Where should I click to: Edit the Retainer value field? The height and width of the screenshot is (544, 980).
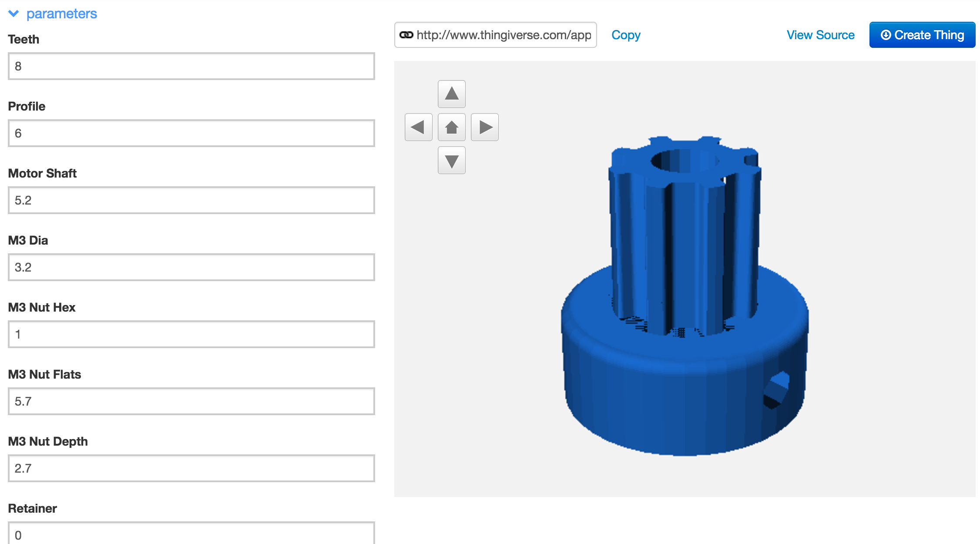click(191, 534)
